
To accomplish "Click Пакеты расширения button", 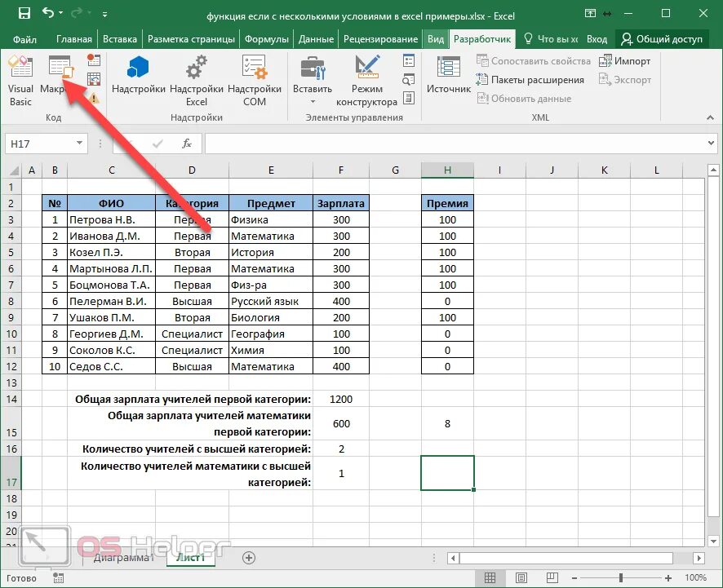I will 530,80.
